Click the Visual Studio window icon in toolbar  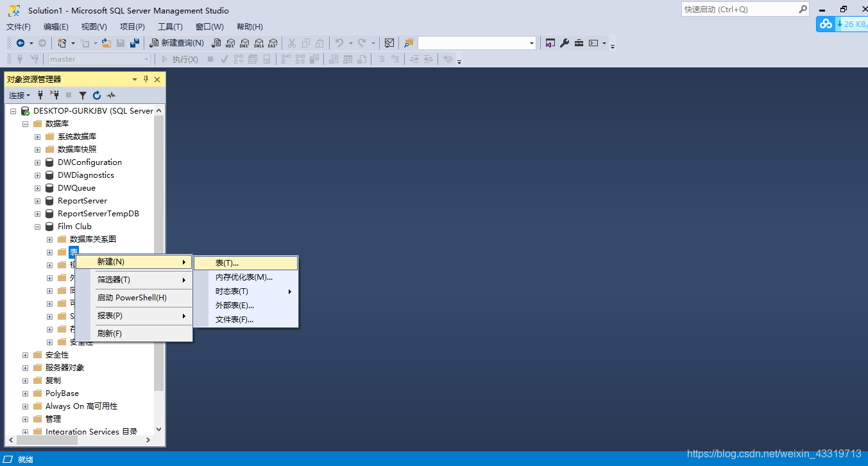click(550, 43)
